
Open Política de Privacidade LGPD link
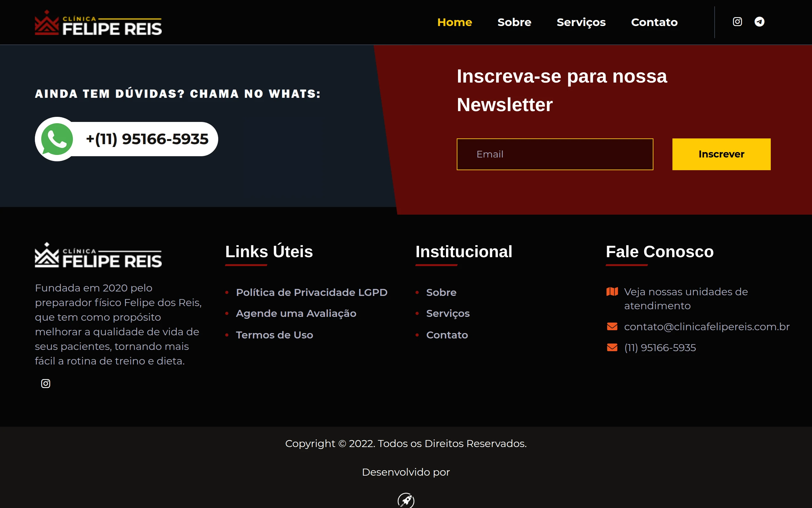click(x=312, y=292)
